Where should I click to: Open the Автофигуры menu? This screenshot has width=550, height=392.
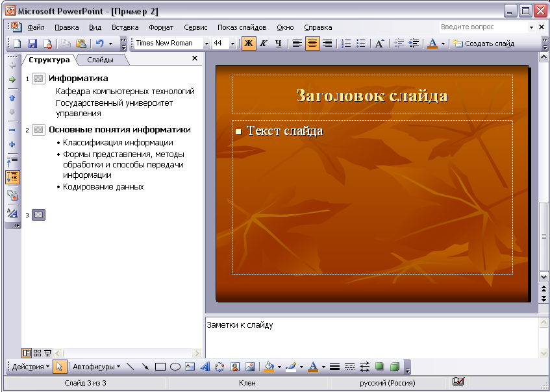click(96, 367)
